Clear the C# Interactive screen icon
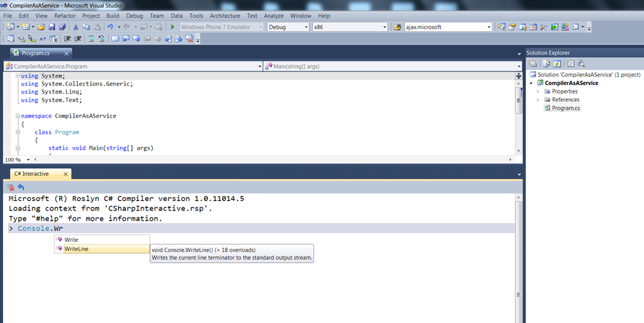This screenshot has height=323, width=644. pyautogui.click(x=11, y=187)
